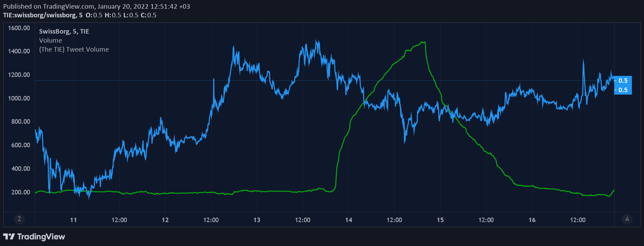
Task: Select the 600.00 price axis label
Action: 20,145
